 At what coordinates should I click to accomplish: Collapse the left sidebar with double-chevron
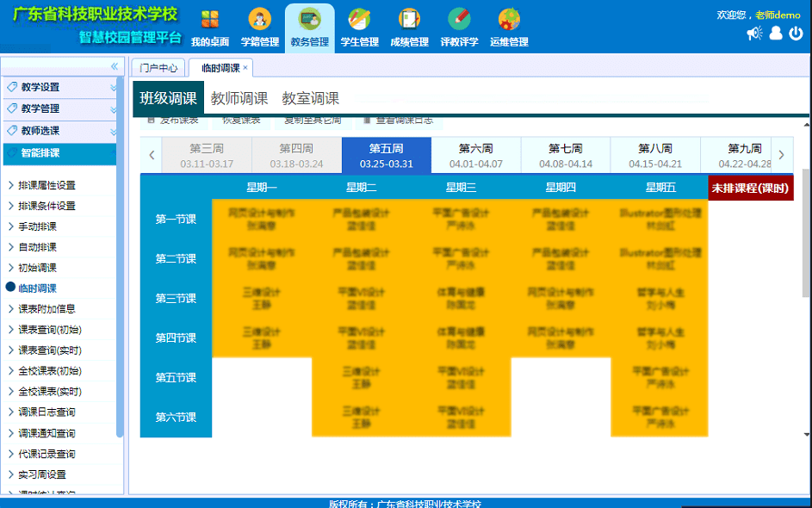coord(114,66)
